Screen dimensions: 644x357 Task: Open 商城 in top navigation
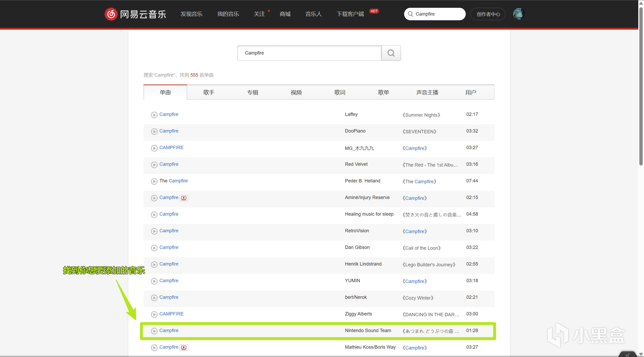pos(285,14)
